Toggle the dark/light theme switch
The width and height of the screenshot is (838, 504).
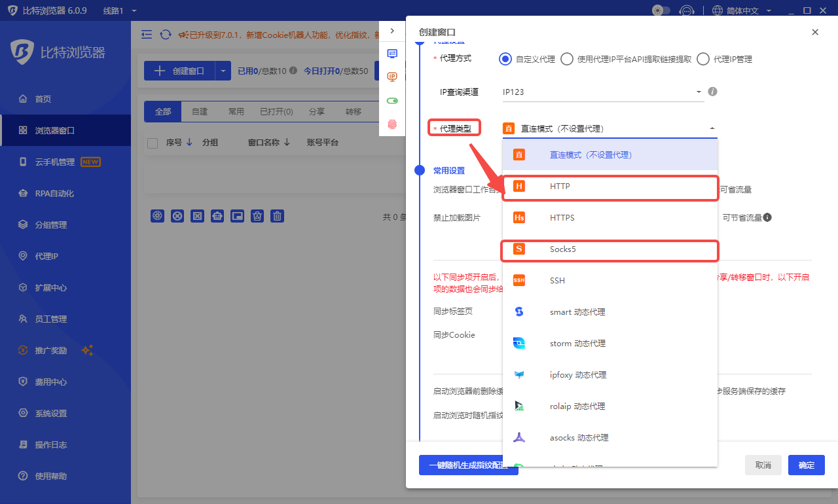click(x=661, y=10)
